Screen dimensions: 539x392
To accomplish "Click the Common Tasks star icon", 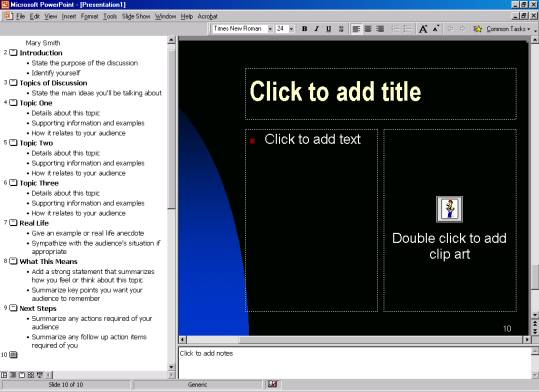I will click(x=477, y=29).
